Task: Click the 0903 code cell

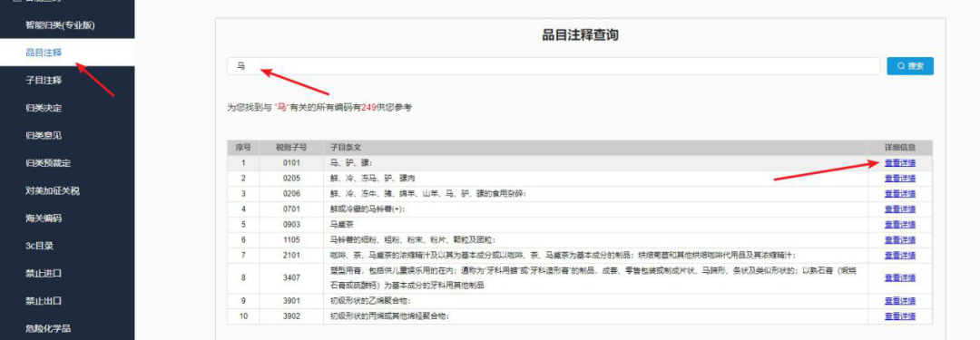Action: pos(291,224)
